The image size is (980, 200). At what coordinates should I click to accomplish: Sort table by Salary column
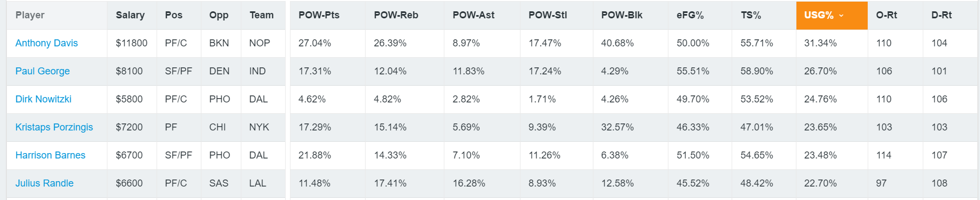[130, 15]
